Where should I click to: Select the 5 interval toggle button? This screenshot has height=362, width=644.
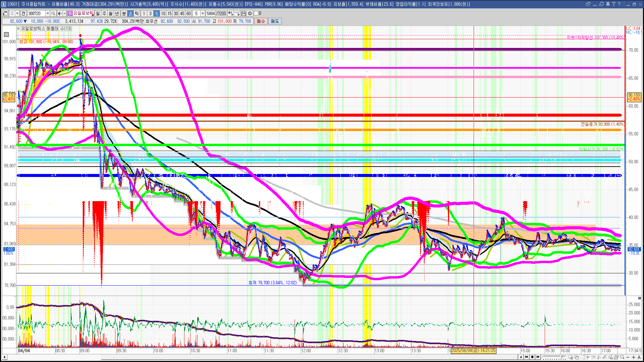pos(157,13)
